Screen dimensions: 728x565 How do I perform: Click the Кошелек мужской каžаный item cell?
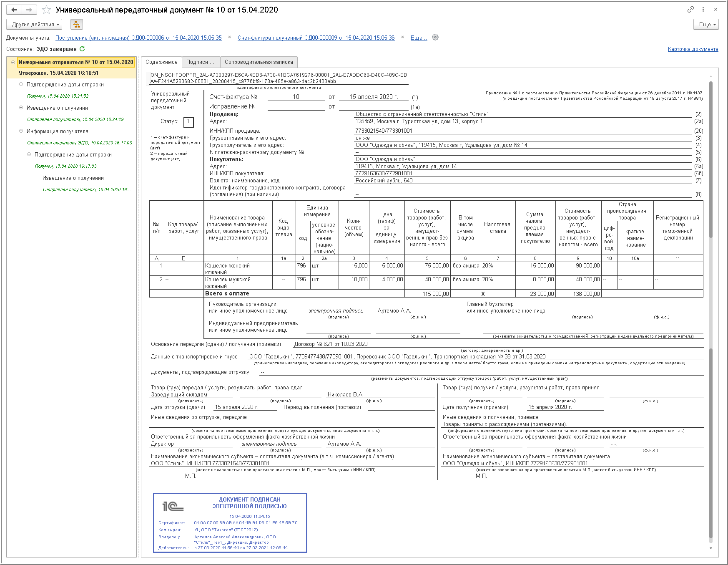(x=238, y=282)
